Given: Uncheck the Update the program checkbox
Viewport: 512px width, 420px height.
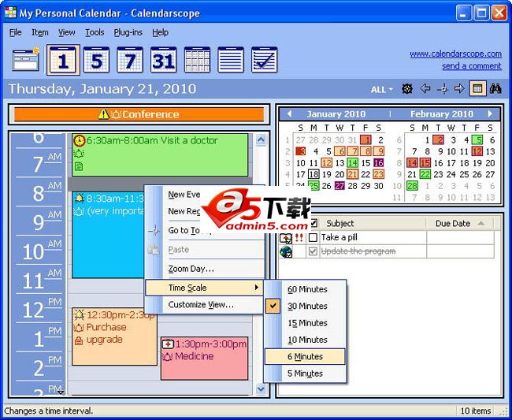Looking at the screenshot, I should [313, 251].
